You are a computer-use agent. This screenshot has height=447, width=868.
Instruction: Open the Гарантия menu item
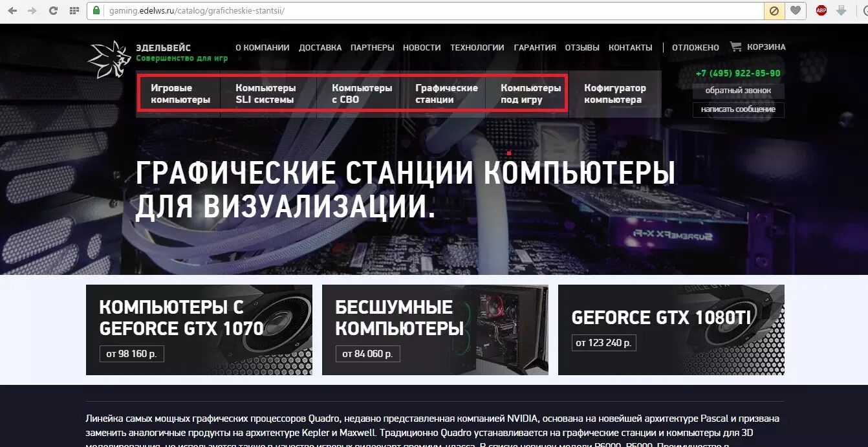pyautogui.click(x=535, y=47)
